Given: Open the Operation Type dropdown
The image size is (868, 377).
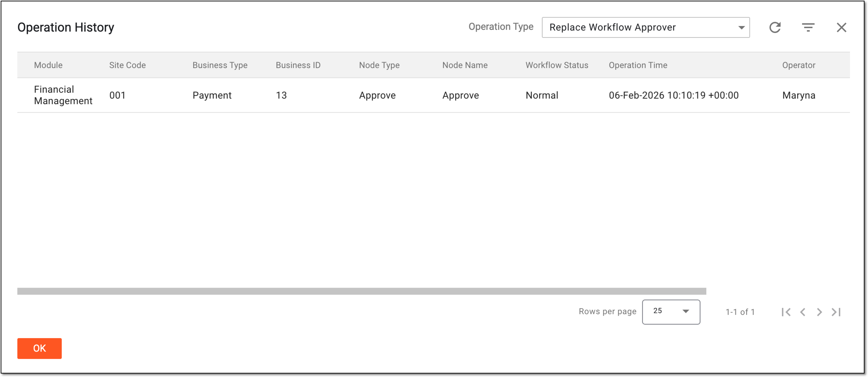Looking at the screenshot, I should pos(646,27).
